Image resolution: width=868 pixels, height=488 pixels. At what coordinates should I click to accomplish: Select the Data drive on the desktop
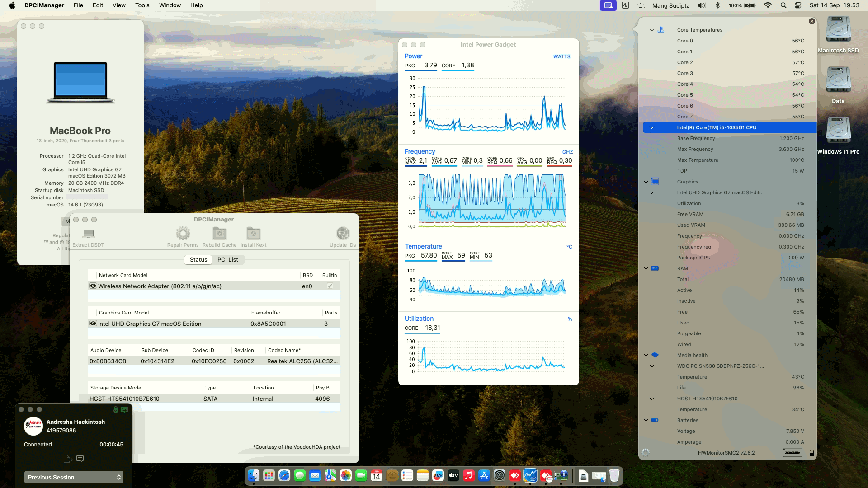coord(838,85)
